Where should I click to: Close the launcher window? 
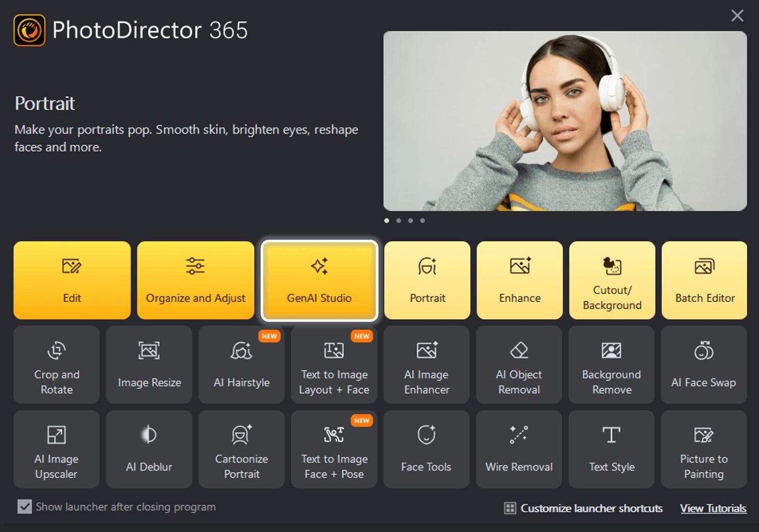point(737,16)
